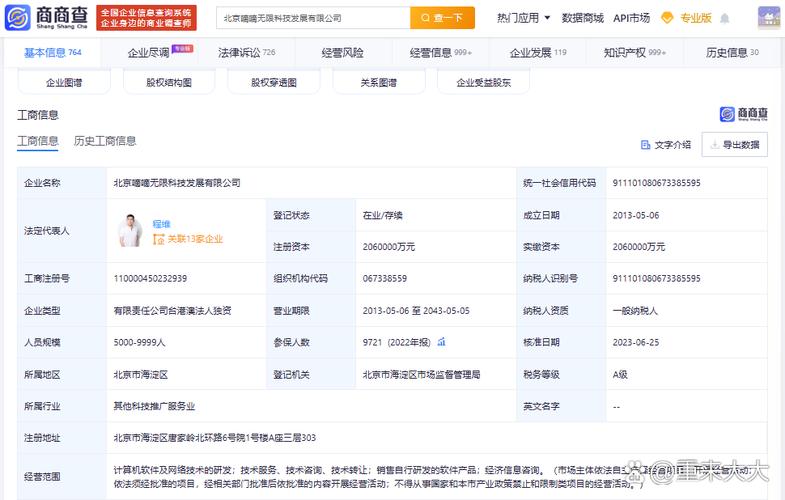
Task: Click the 注册地址 address text
Action: click(215, 438)
